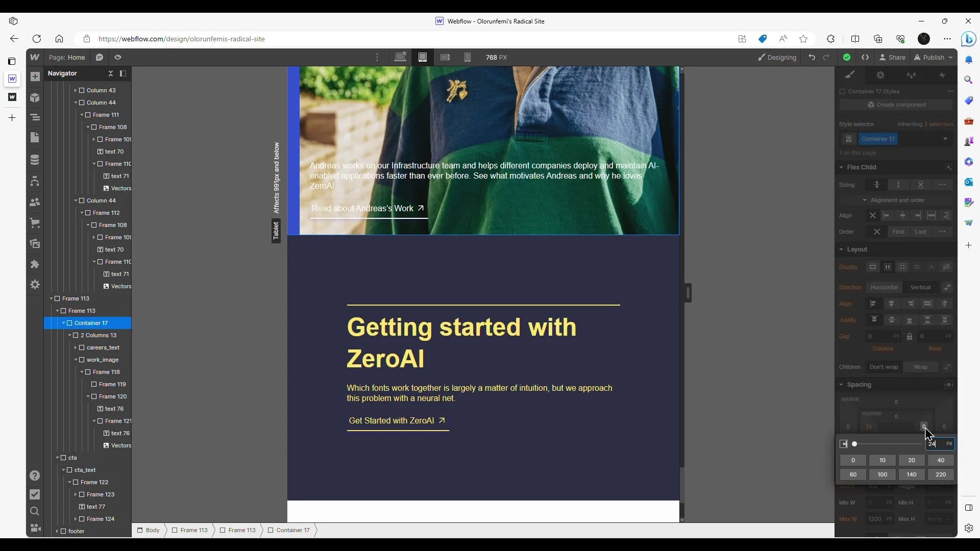980x551 pixels.
Task: Switch to the Tablet breakpoint icon
Action: coord(423,57)
